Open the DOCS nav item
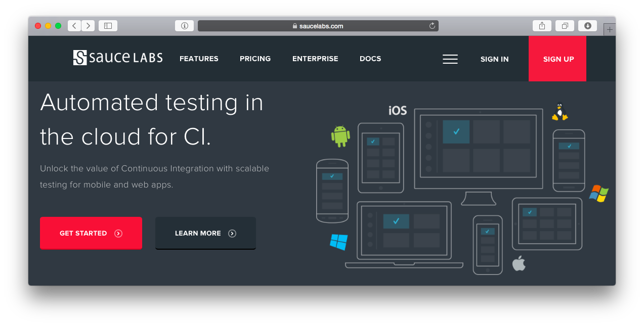This screenshot has width=644, height=326. [x=370, y=59]
